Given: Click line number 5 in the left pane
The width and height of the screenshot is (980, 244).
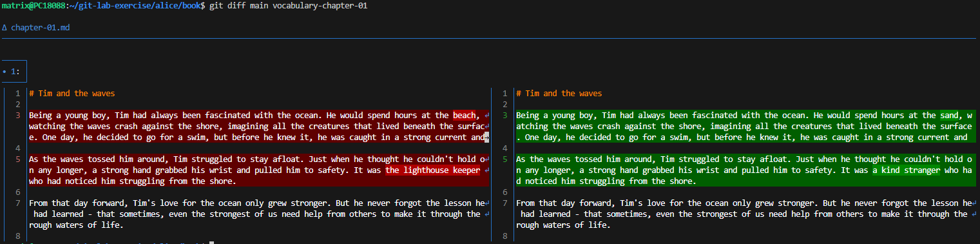Looking at the screenshot, I should (19, 159).
